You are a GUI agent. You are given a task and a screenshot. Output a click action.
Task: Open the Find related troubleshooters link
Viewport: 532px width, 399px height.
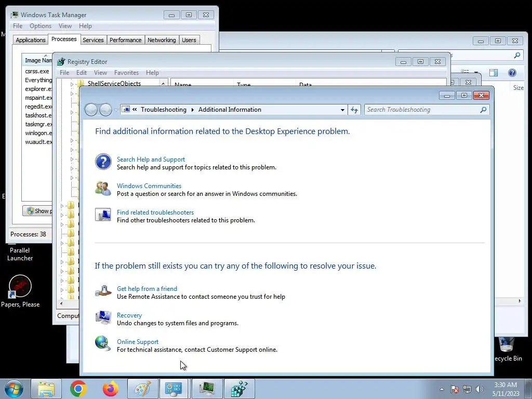tap(155, 212)
